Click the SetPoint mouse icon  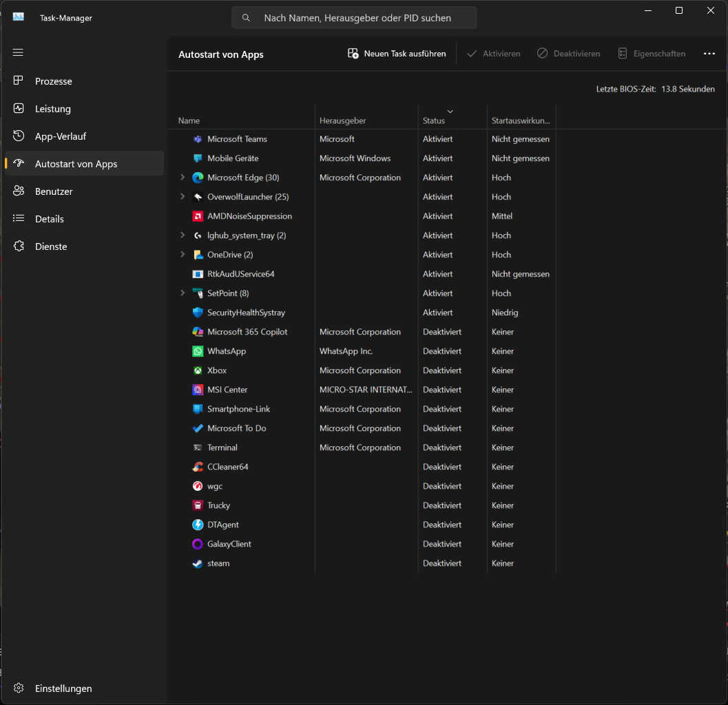coord(198,293)
